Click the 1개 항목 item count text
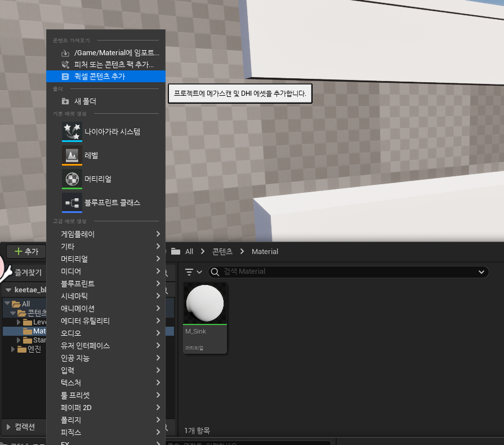Viewport: 504px width, 445px height. pyautogui.click(x=197, y=430)
